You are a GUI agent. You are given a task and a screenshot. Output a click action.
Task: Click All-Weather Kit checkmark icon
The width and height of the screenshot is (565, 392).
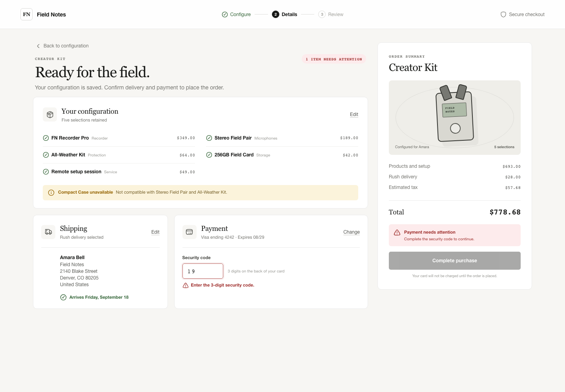46,155
